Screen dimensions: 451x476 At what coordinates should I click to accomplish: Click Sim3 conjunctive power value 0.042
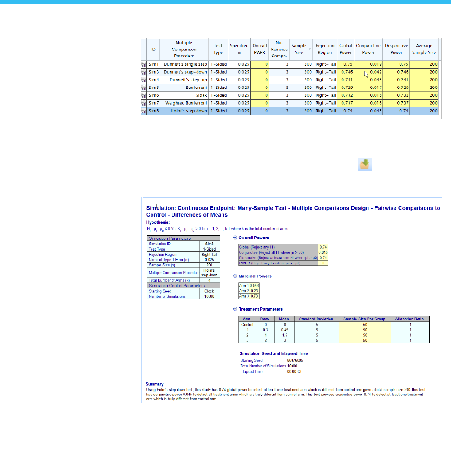368,72
